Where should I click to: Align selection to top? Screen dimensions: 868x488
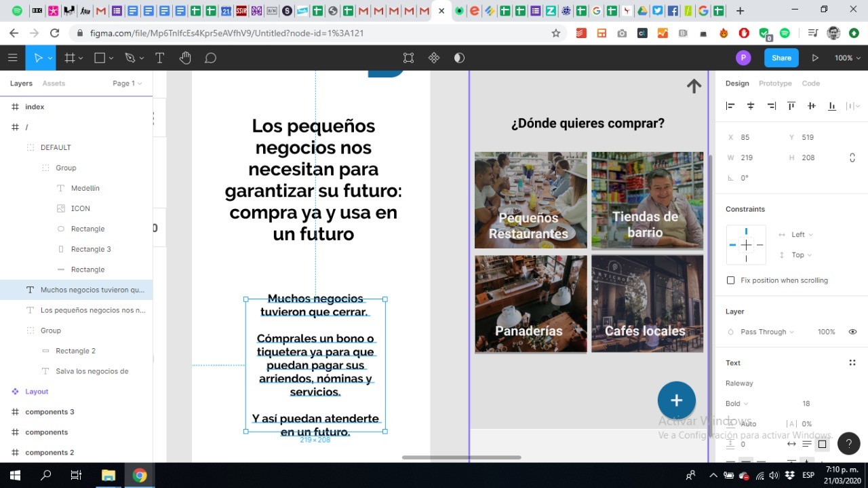[791, 106]
